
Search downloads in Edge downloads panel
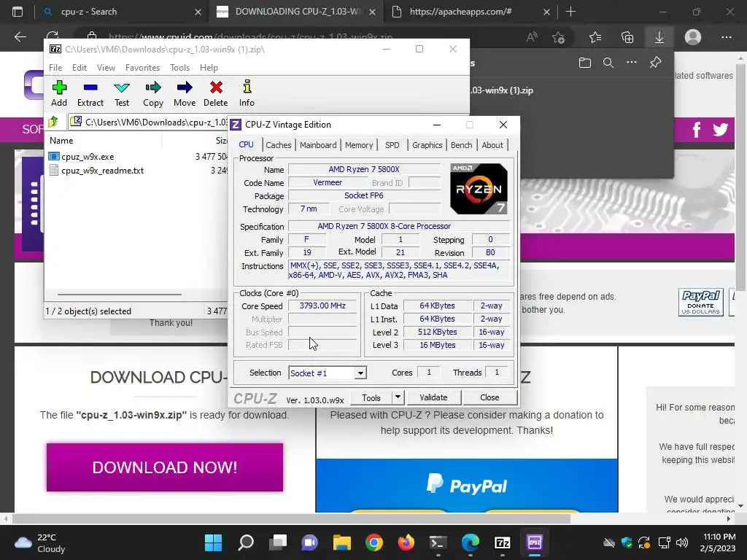[608, 63]
